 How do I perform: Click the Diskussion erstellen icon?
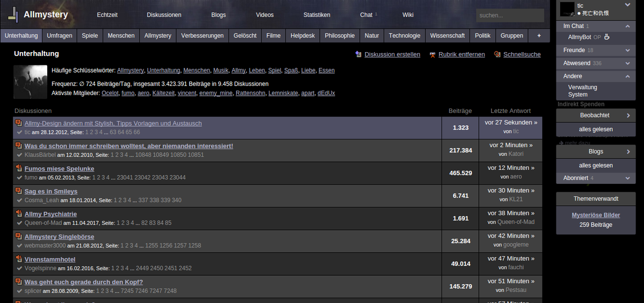click(358, 54)
